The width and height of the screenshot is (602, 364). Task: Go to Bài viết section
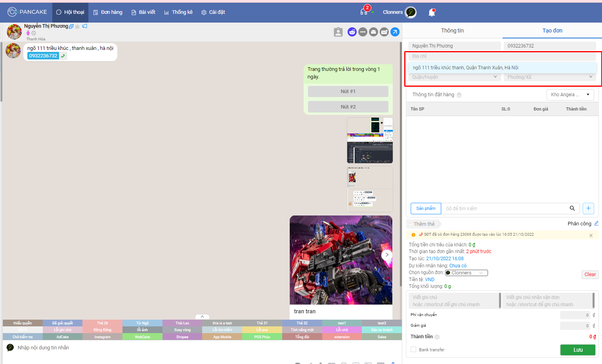click(x=143, y=12)
